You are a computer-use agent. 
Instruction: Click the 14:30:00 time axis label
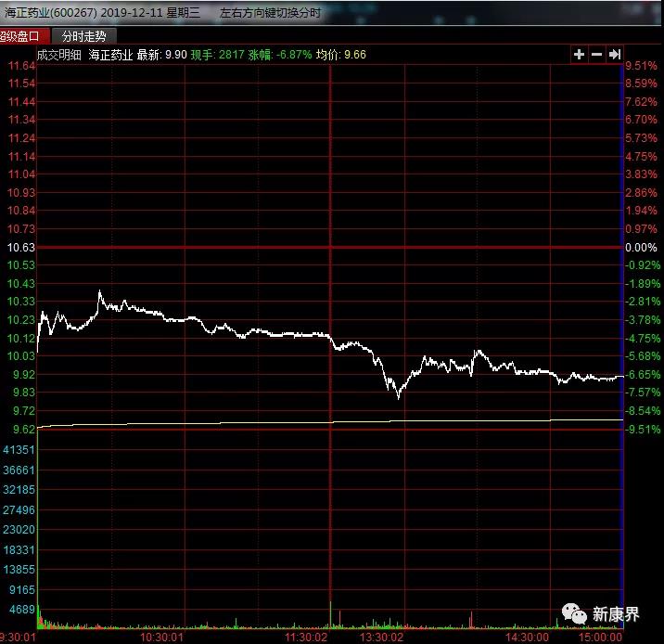pos(527,637)
